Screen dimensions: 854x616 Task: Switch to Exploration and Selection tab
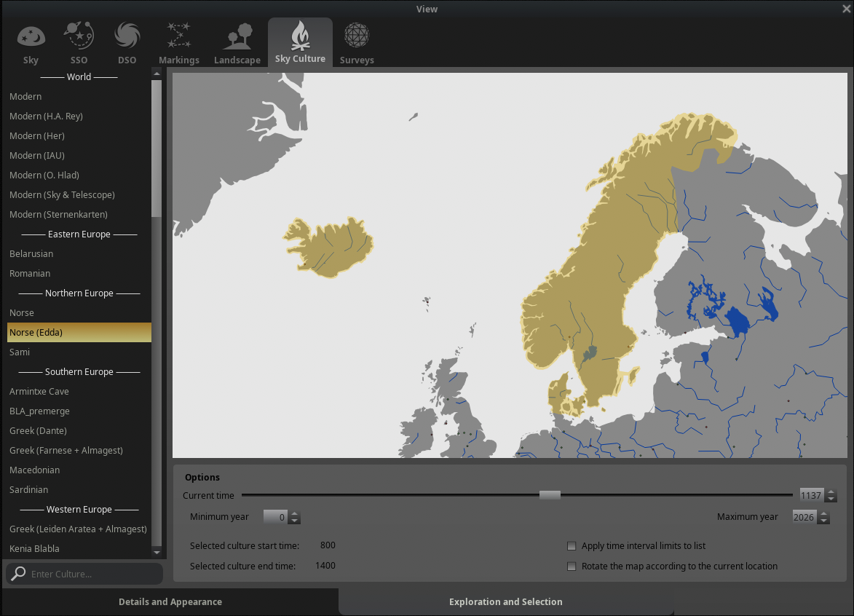click(505, 601)
